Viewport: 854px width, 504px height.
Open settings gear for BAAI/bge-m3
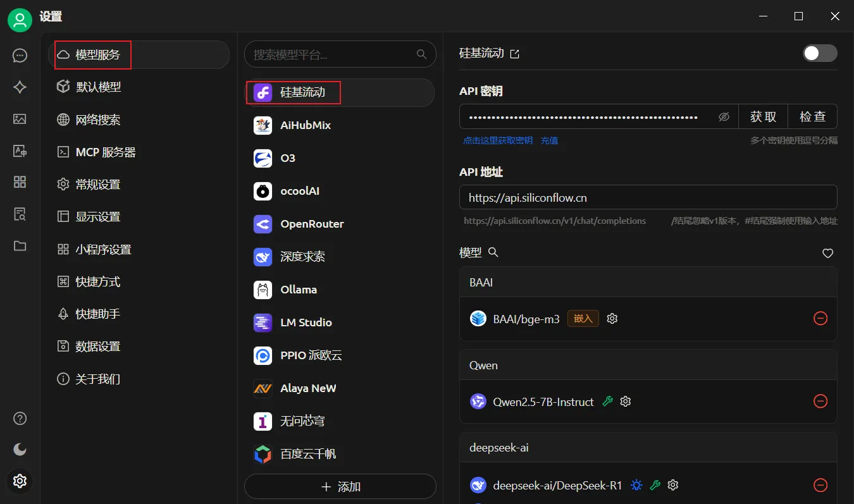point(612,319)
